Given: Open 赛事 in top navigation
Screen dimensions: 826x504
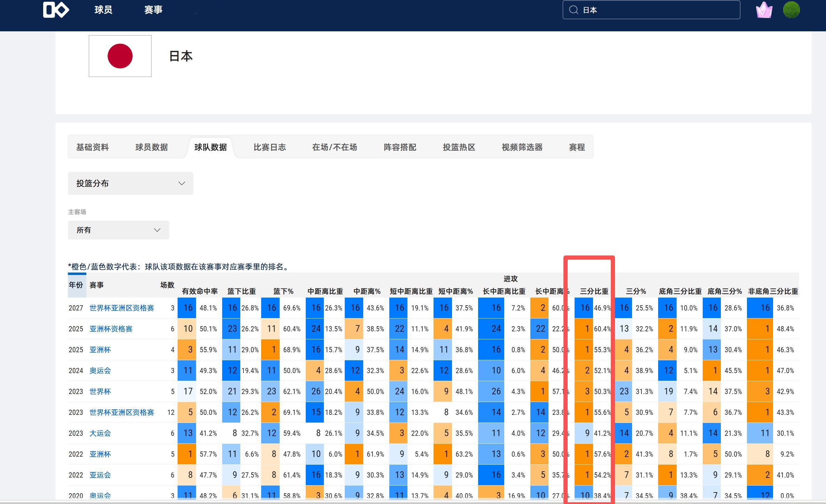Looking at the screenshot, I should pos(153,10).
